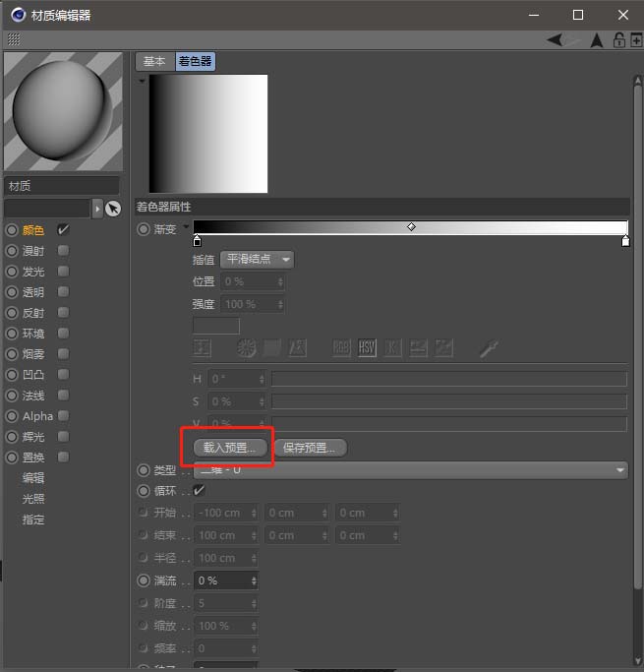Enable the 置换 channel checkbox
The height and width of the screenshot is (672, 644).
pyautogui.click(x=63, y=457)
